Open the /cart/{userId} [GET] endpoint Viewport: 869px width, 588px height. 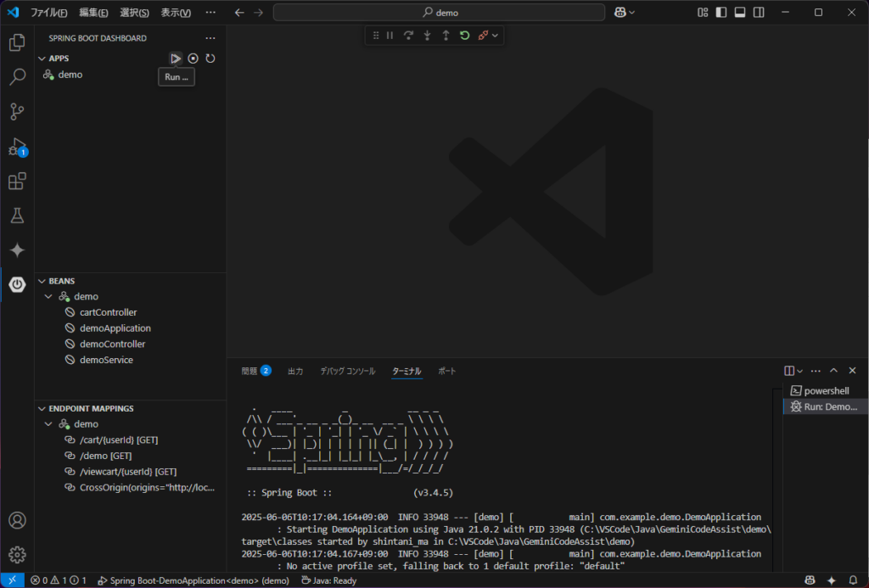tap(130, 440)
